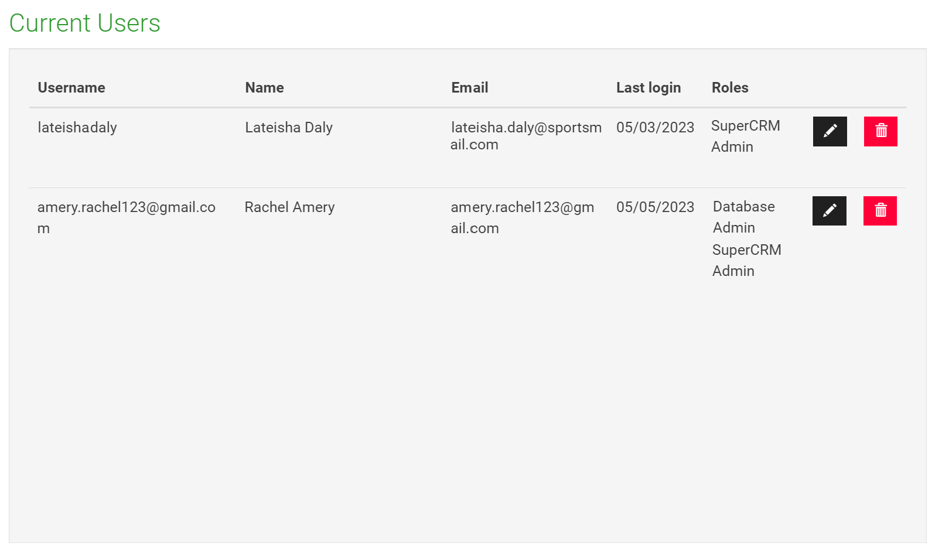Select the Rachel Amery name cell
Screen dimensions: 942x560
tap(289, 207)
